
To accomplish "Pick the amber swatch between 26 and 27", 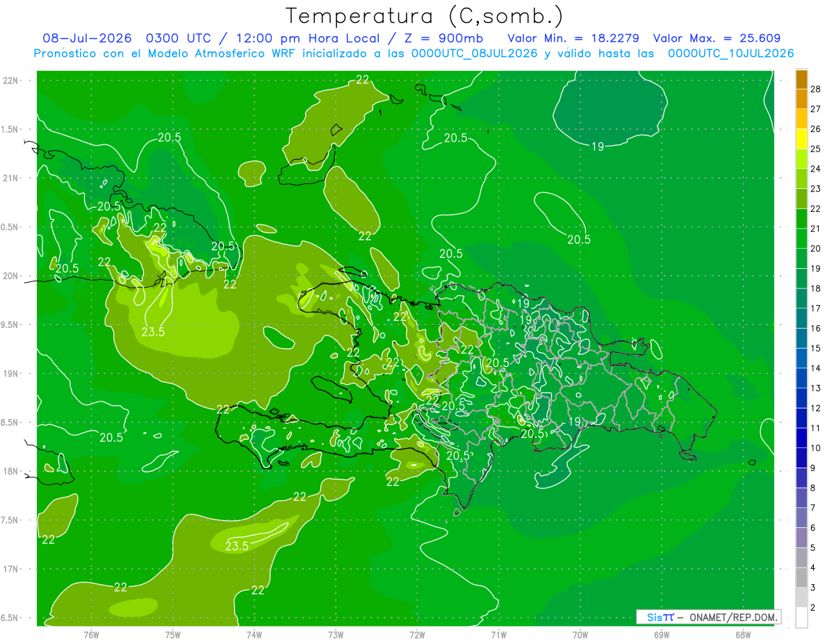I will pos(801,119).
